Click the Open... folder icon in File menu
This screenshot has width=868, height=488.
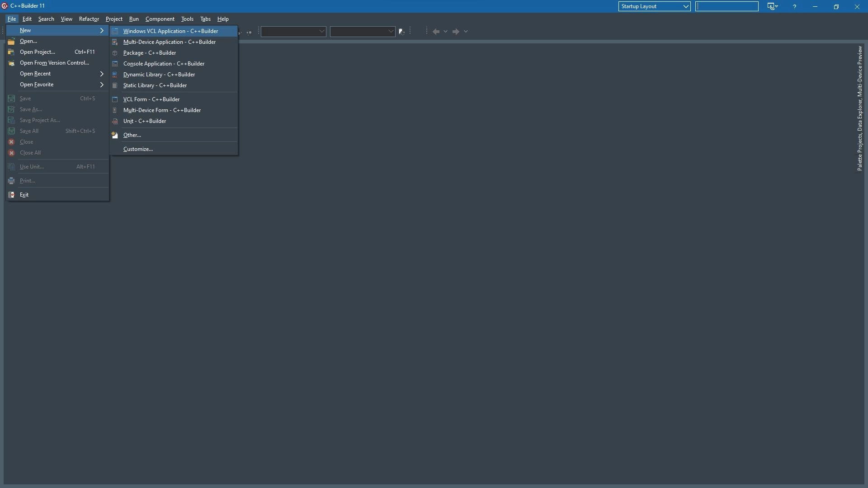[11, 41]
